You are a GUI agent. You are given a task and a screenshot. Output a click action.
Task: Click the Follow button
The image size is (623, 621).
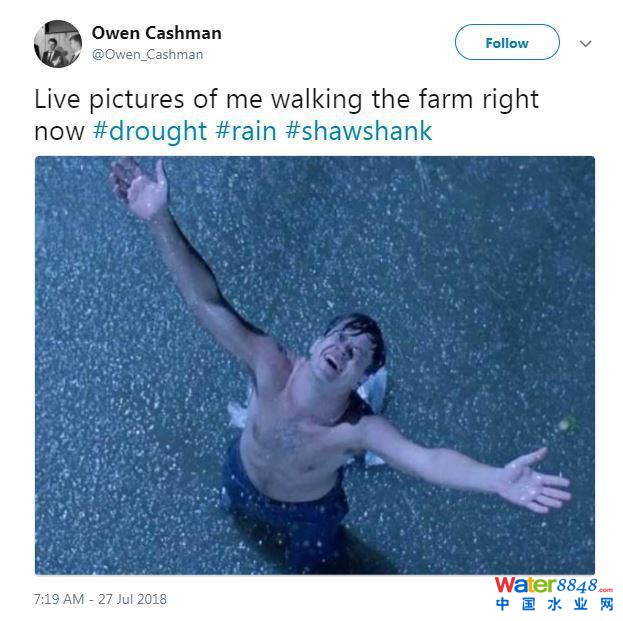coord(507,43)
